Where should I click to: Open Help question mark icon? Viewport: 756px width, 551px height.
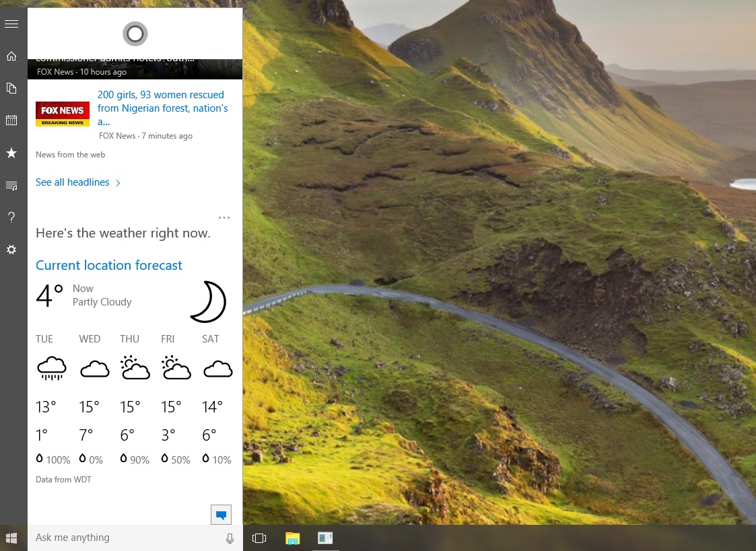click(11, 217)
